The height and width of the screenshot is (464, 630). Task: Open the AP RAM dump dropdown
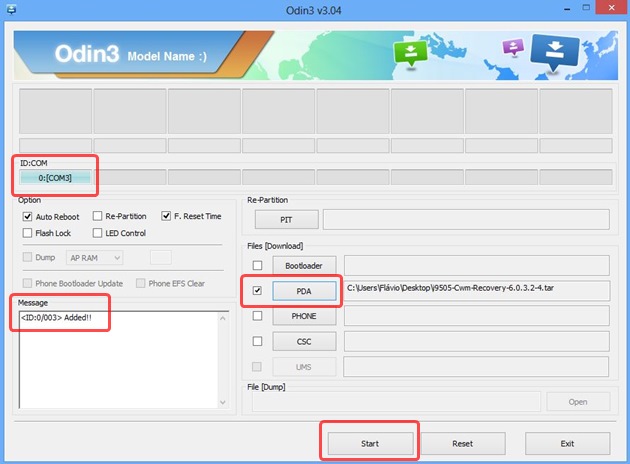point(94,258)
